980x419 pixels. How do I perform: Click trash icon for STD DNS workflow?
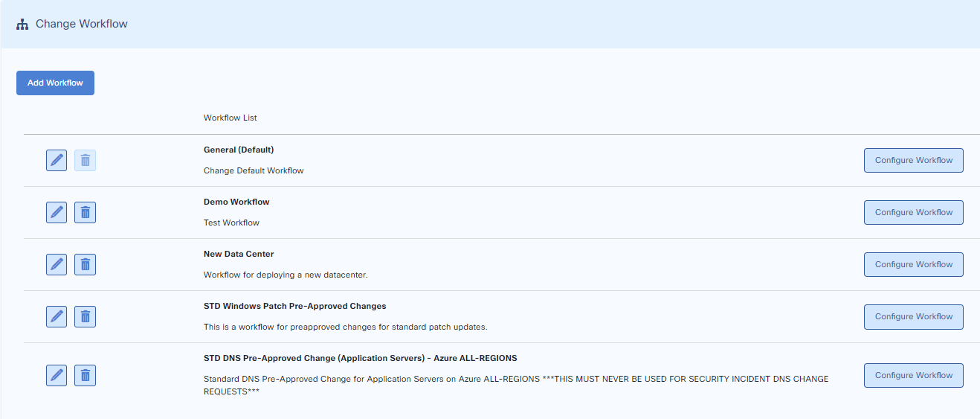click(x=85, y=375)
